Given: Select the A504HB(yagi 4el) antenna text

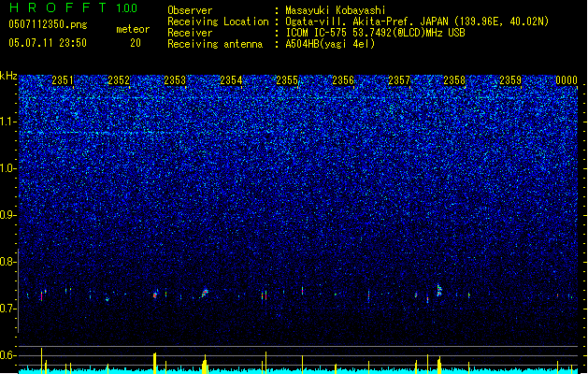Looking at the screenshot, I should [x=330, y=44].
